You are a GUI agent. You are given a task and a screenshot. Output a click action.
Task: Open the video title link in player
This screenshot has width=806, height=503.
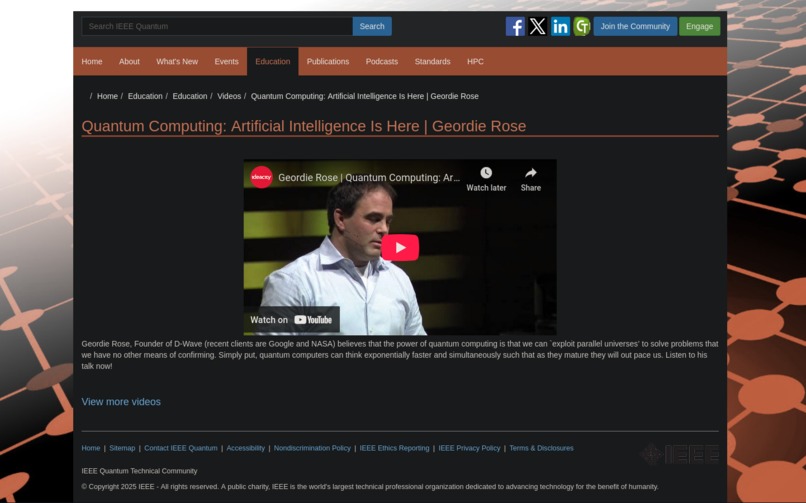[369, 178]
